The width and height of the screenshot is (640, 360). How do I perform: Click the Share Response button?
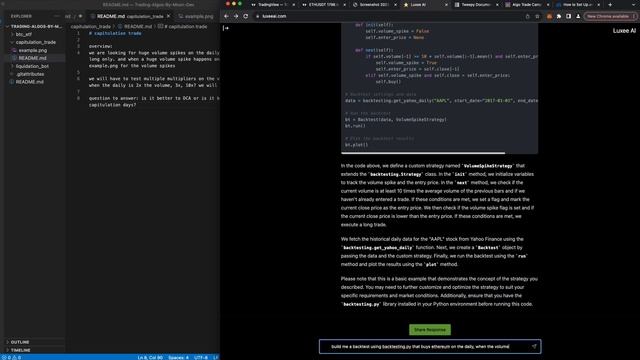pos(430,330)
